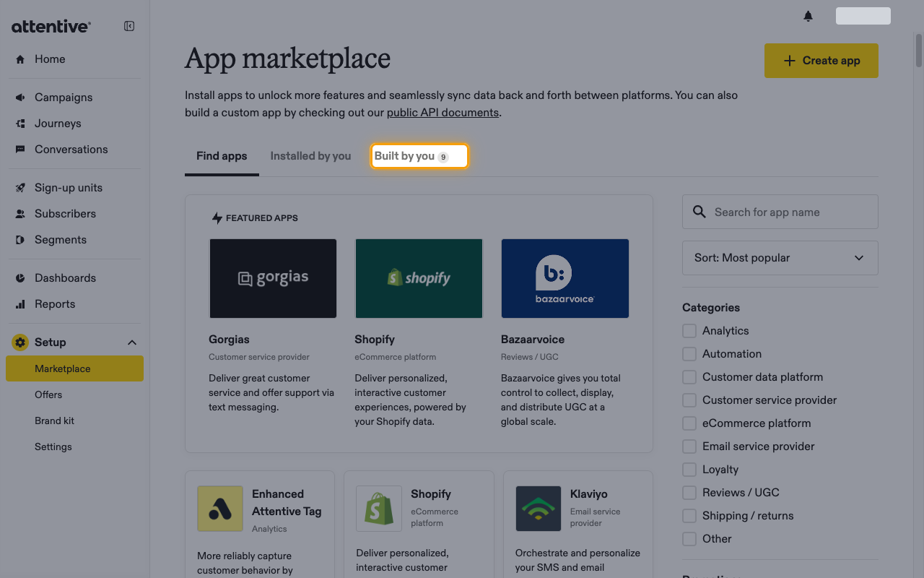Click the Create app button
Viewport: 924px width, 578px height.
click(821, 61)
